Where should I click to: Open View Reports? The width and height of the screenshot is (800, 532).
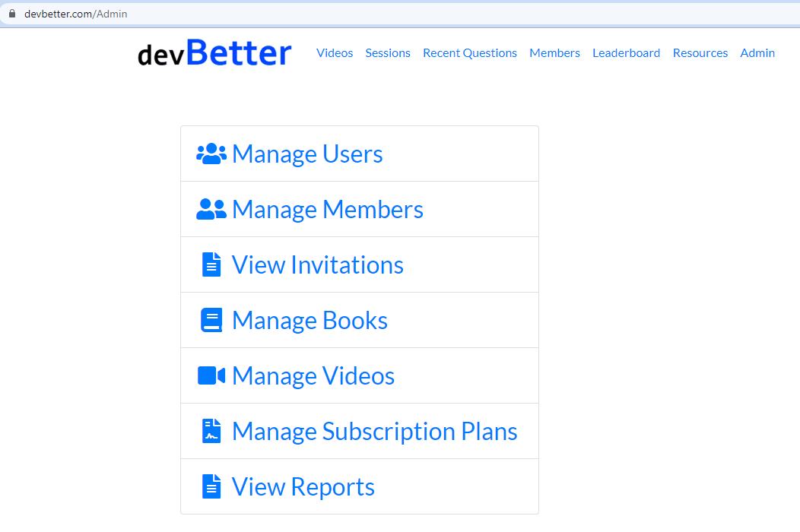[302, 486]
